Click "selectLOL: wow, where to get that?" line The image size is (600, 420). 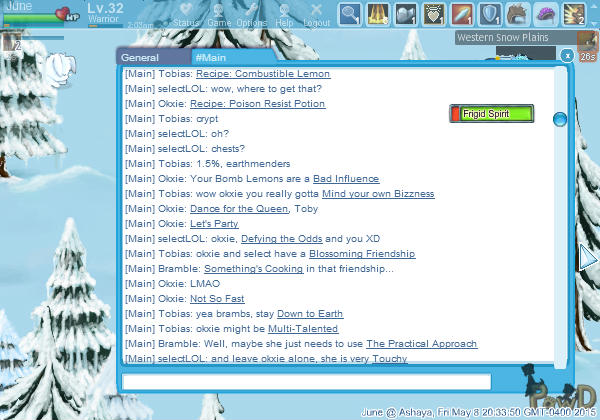[x=223, y=89]
